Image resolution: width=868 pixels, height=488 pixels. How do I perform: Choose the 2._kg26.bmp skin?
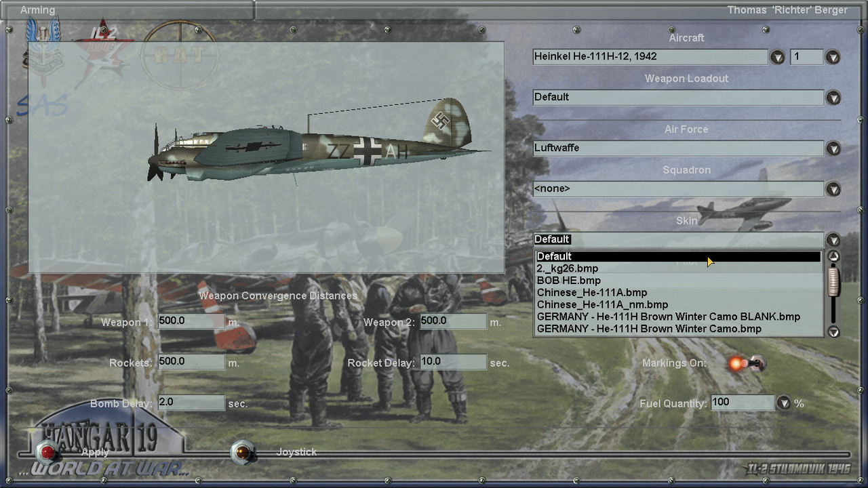tap(678, 269)
